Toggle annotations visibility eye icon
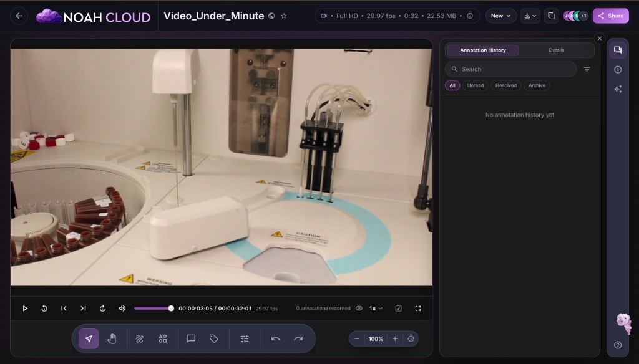This screenshot has width=639, height=364. coord(359,309)
